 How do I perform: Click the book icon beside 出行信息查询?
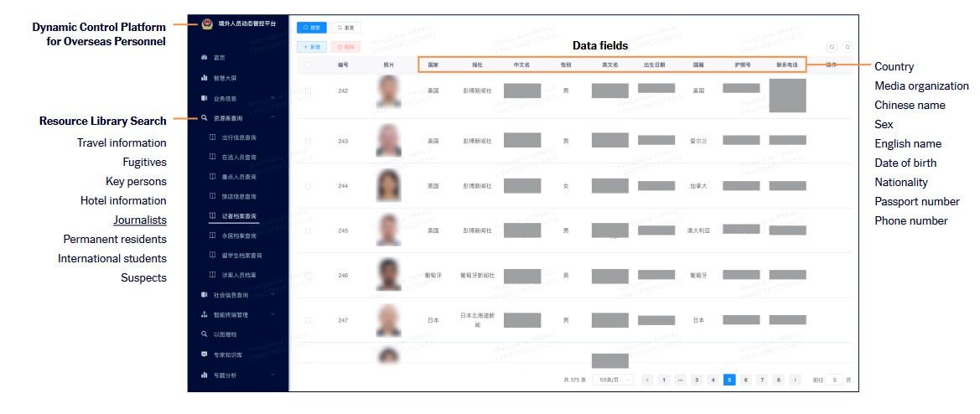[x=213, y=137]
